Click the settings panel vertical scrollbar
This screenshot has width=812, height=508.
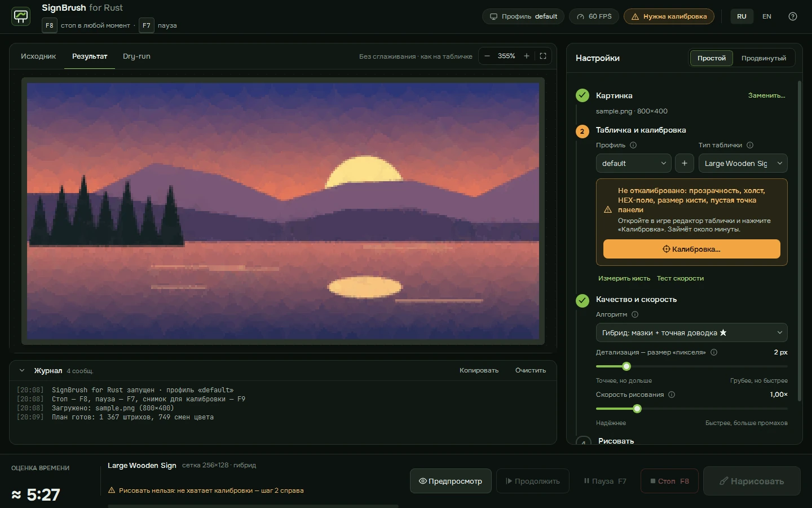(800, 241)
